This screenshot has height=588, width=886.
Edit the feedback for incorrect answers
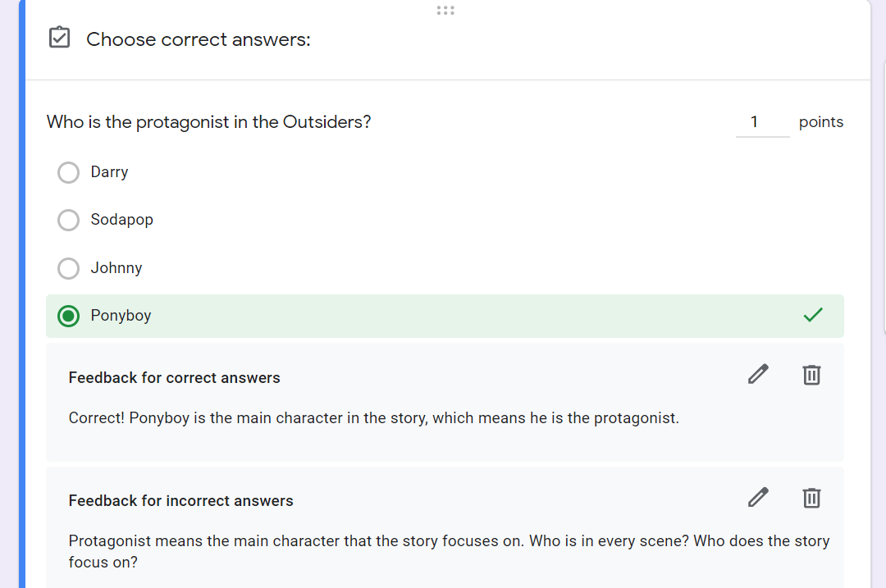(x=759, y=498)
